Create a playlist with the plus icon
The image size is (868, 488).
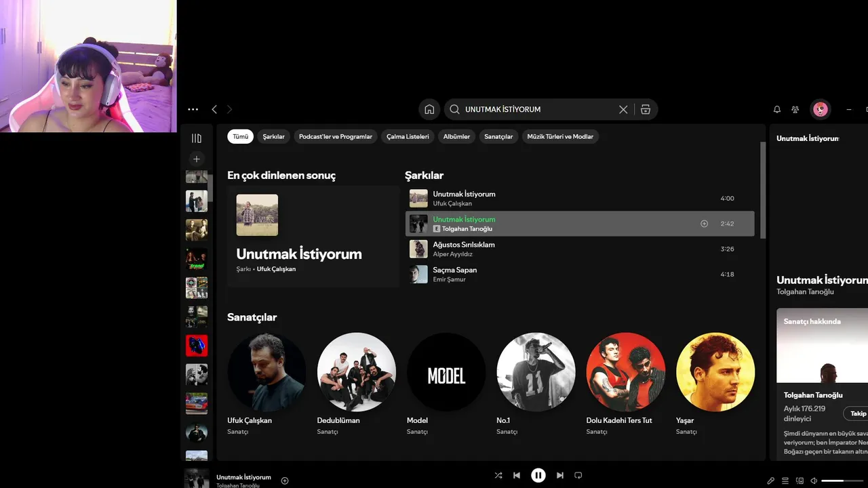197,159
